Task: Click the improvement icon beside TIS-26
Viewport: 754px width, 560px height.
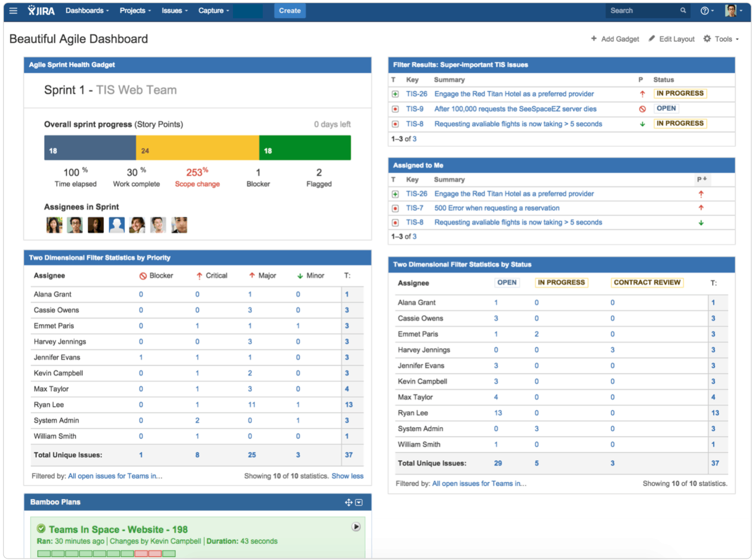Action: (x=395, y=94)
